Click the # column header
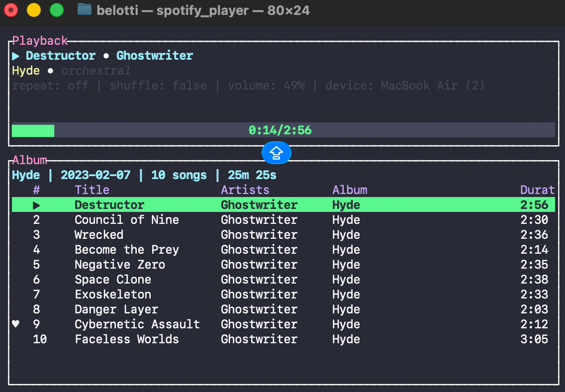The image size is (565, 392). point(36,190)
